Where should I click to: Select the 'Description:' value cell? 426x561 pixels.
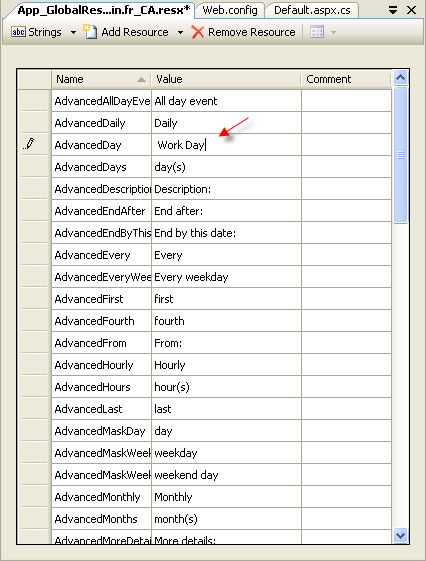point(227,189)
